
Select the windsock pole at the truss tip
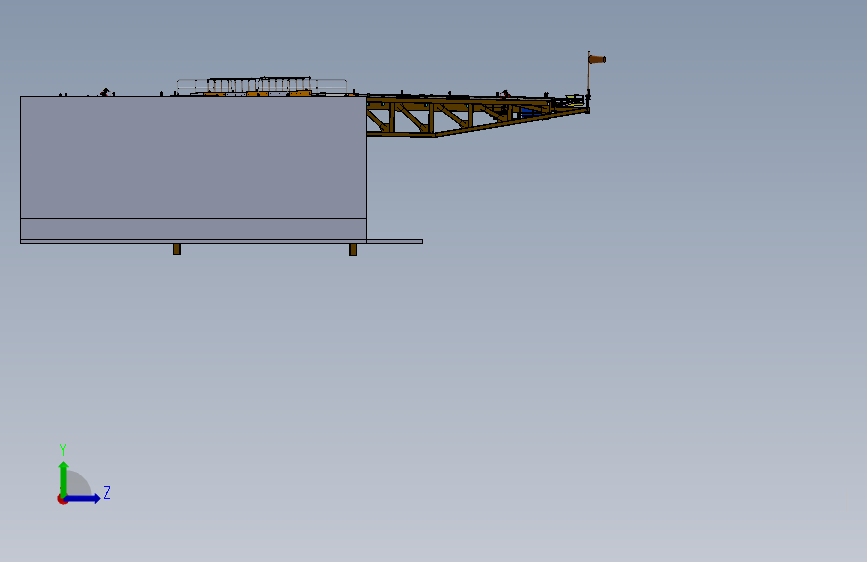[x=588, y=82]
